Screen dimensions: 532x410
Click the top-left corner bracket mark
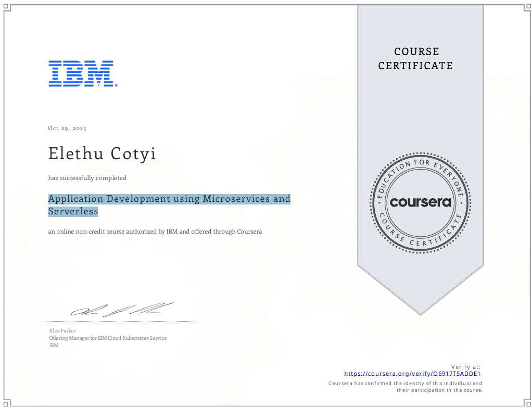point(7,7)
